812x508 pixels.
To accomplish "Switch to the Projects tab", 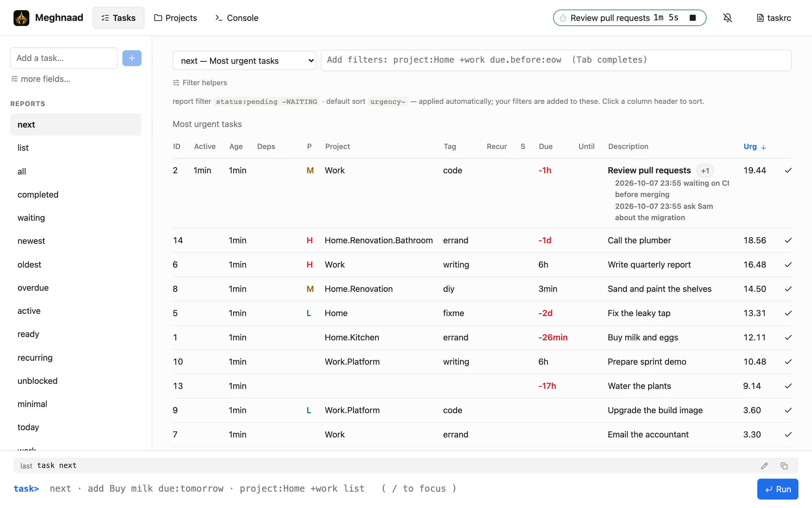I will [175, 18].
